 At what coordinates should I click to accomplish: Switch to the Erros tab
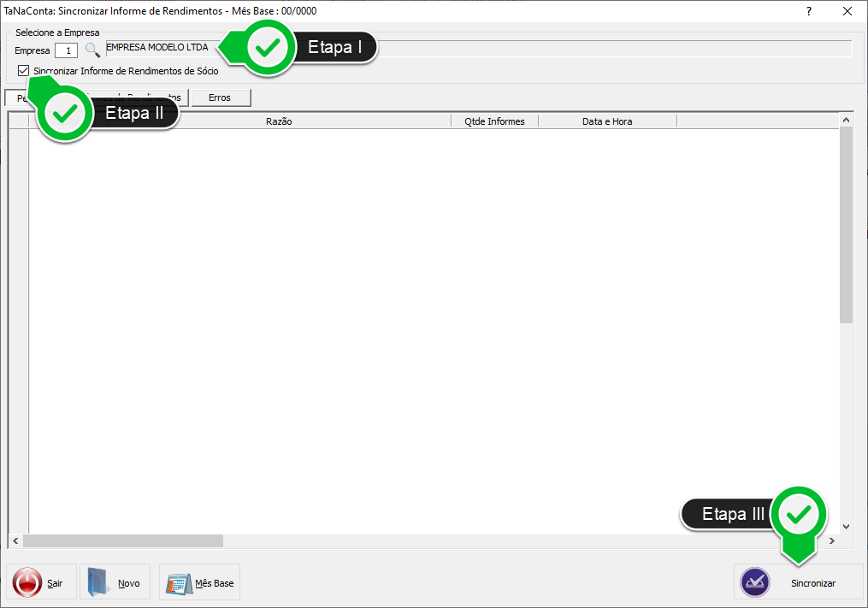220,97
